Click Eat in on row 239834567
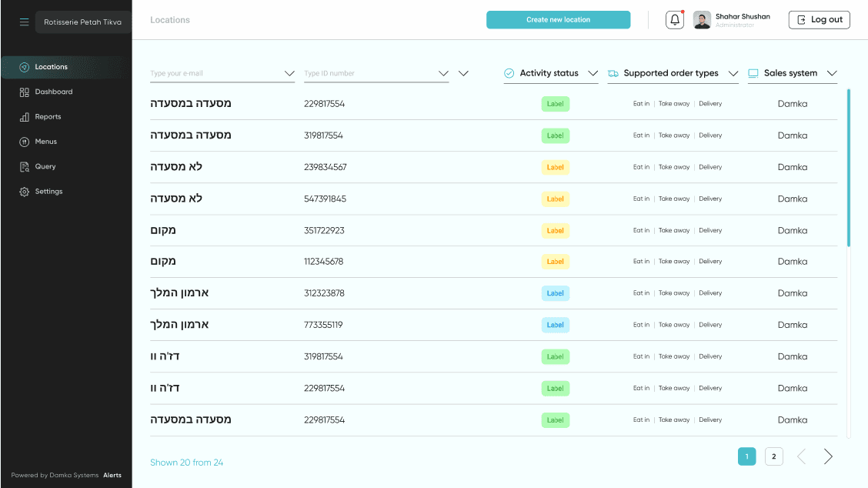868x488 pixels. click(641, 167)
